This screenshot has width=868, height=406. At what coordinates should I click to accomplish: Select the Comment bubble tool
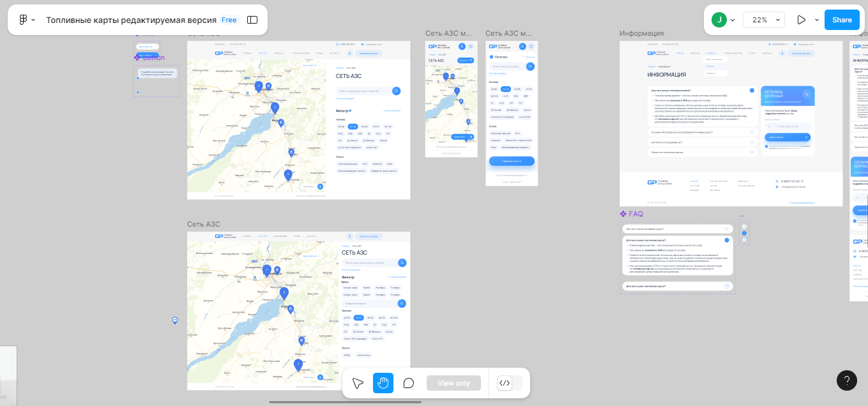[409, 383]
